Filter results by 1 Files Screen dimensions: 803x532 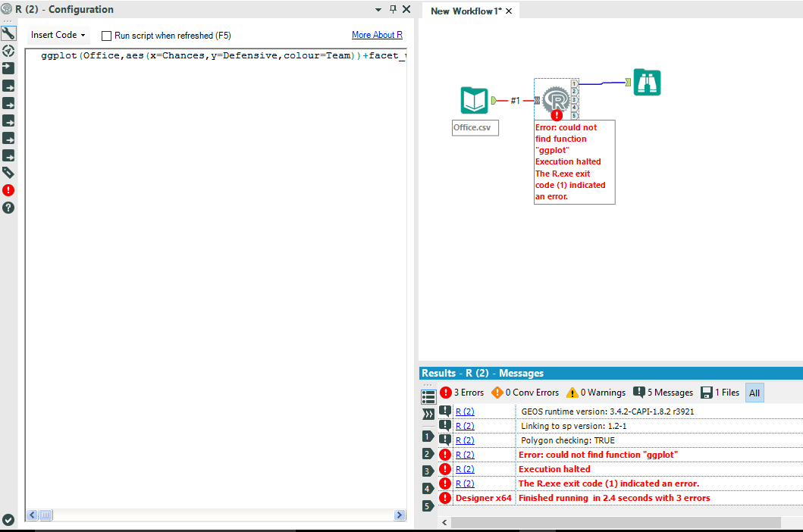tap(720, 393)
